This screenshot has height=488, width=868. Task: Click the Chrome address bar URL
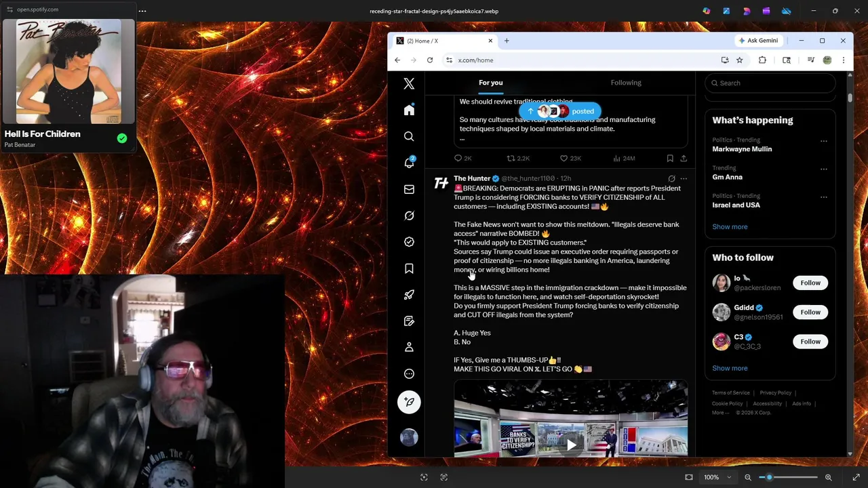(x=475, y=60)
